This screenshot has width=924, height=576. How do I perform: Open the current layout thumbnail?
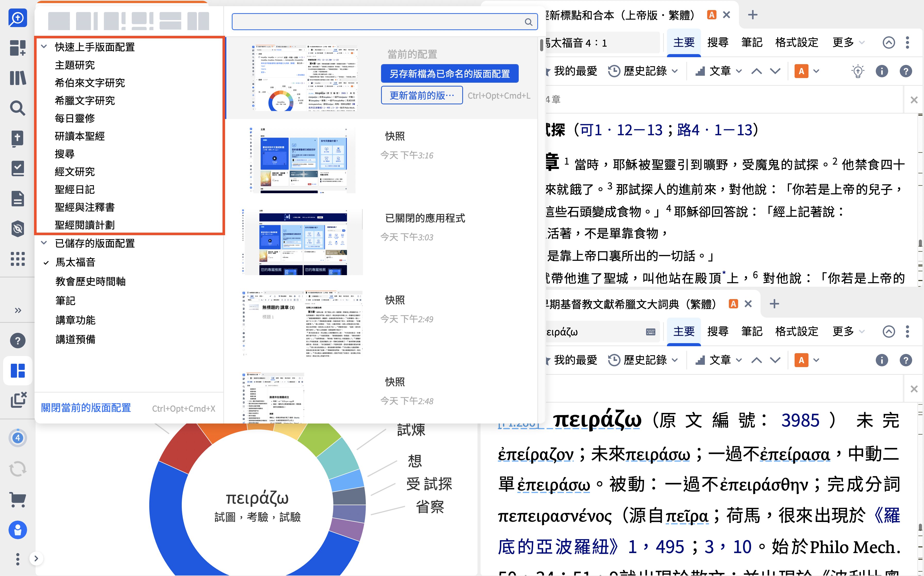point(304,78)
